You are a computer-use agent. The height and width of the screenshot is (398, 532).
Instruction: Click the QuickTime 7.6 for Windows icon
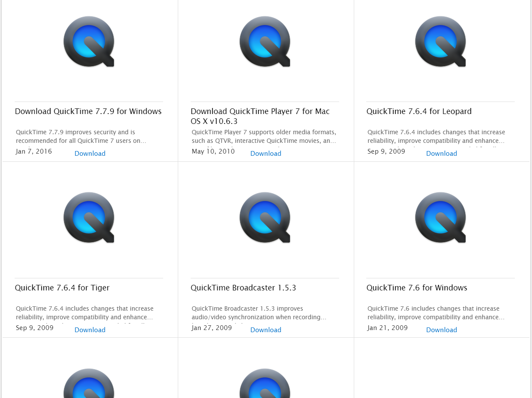pyautogui.click(x=441, y=218)
